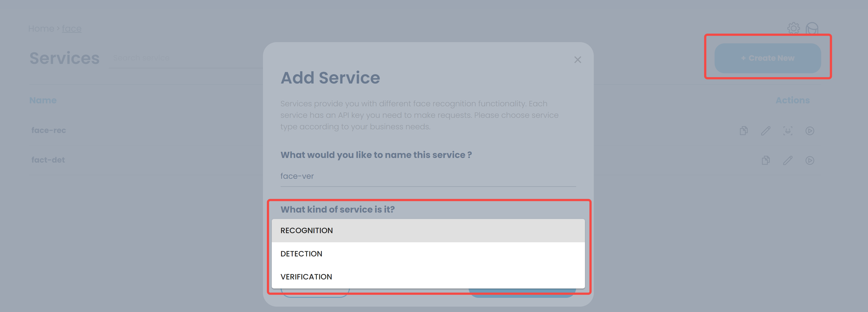Close the Add Service dialog

tap(578, 60)
